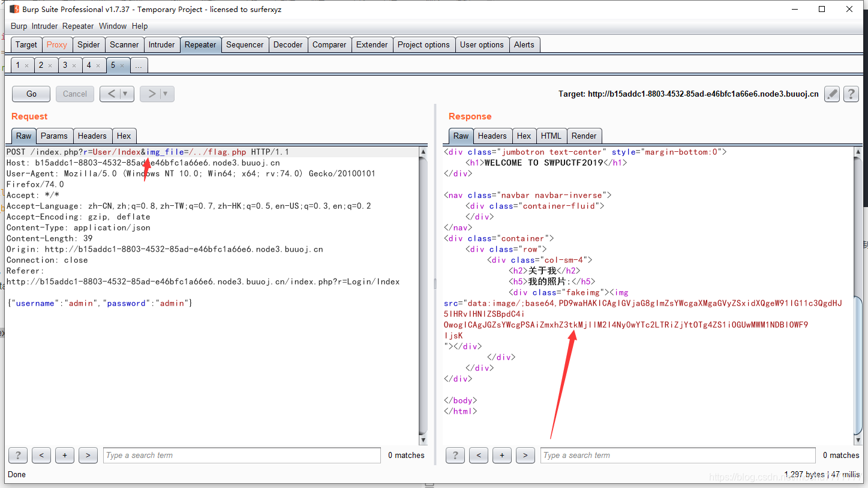Image resolution: width=868 pixels, height=488 pixels.
Task: Click the response search previous match arrow
Action: click(479, 455)
